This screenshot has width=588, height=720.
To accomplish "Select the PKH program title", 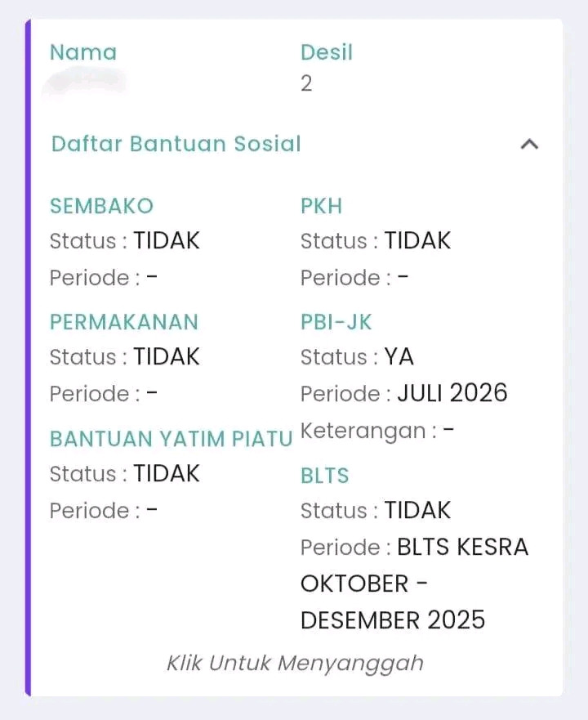I will 321,206.
